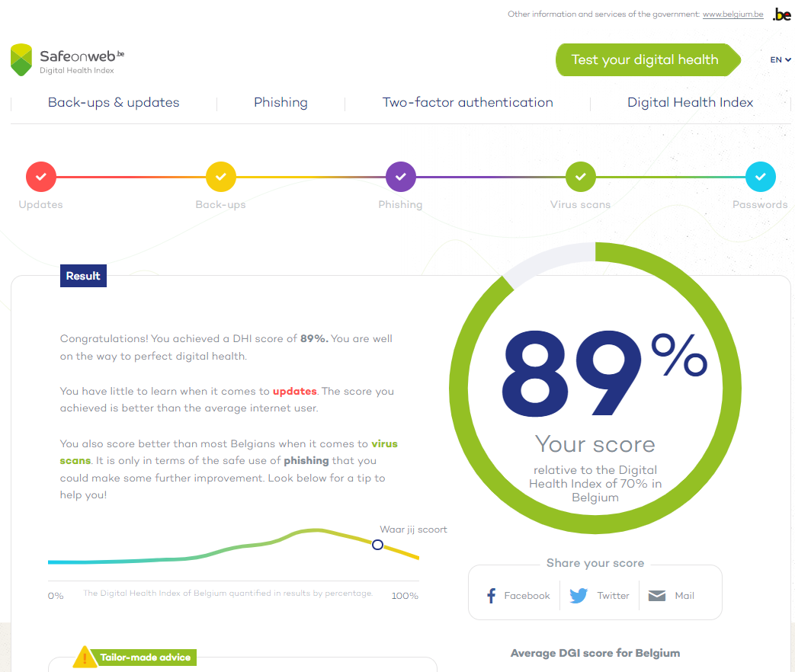795x672 pixels.
Task: Click the .be government logo
Action: click(x=781, y=14)
